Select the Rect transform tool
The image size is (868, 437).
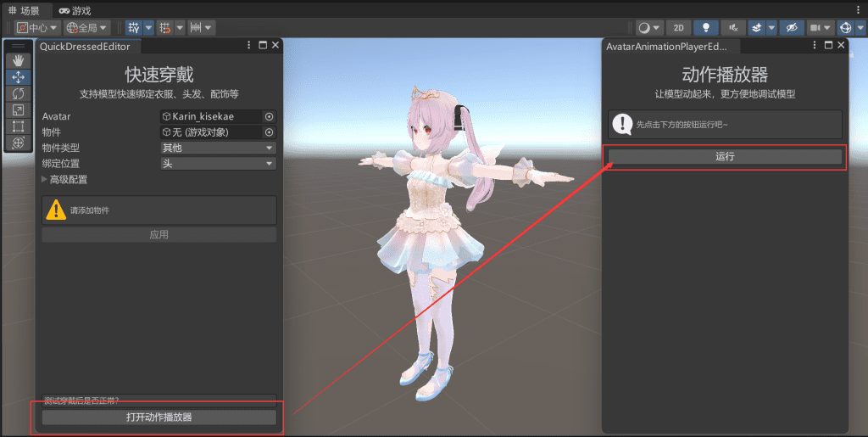pos(18,126)
